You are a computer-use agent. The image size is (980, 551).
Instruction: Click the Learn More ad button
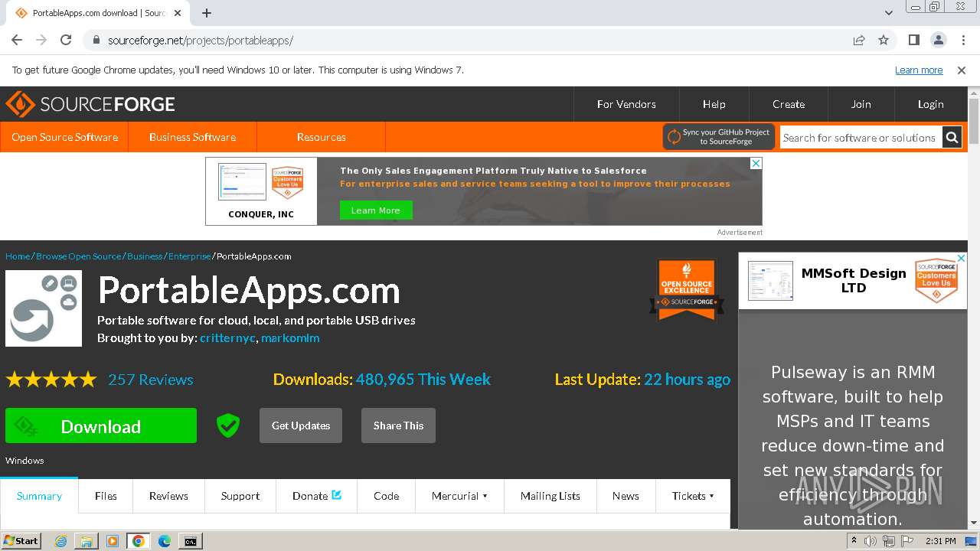[x=375, y=210]
